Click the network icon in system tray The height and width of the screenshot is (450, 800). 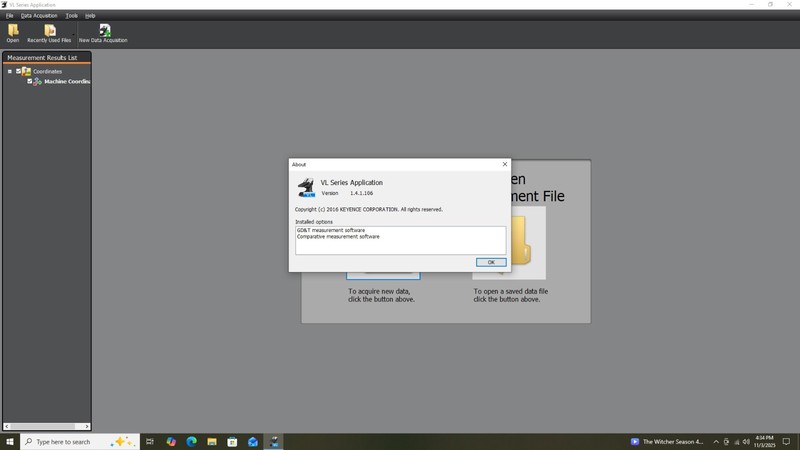[736, 442]
